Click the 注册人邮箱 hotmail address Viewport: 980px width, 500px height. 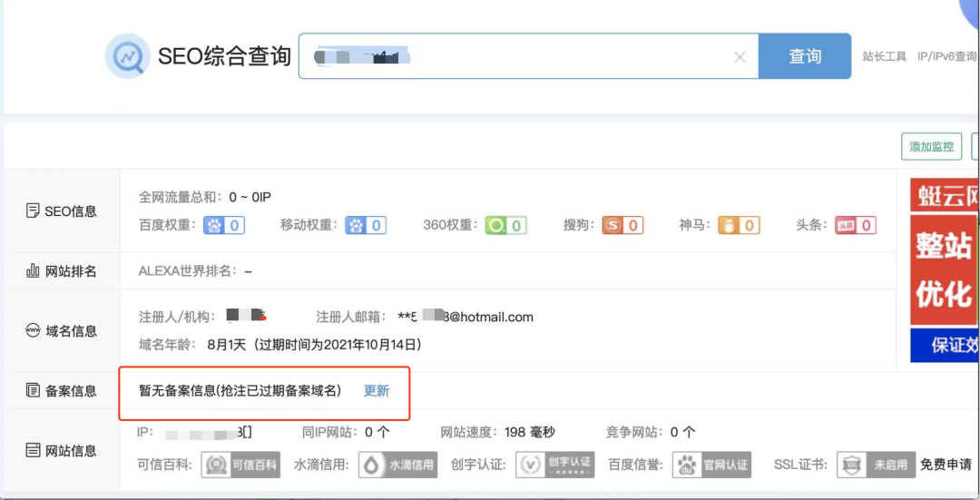pyautogui.click(x=465, y=317)
